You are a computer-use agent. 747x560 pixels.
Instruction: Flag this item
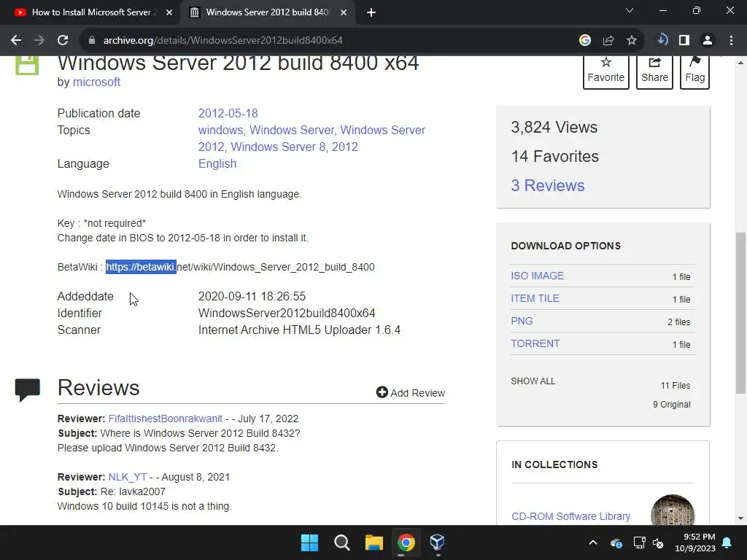(x=694, y=71)
